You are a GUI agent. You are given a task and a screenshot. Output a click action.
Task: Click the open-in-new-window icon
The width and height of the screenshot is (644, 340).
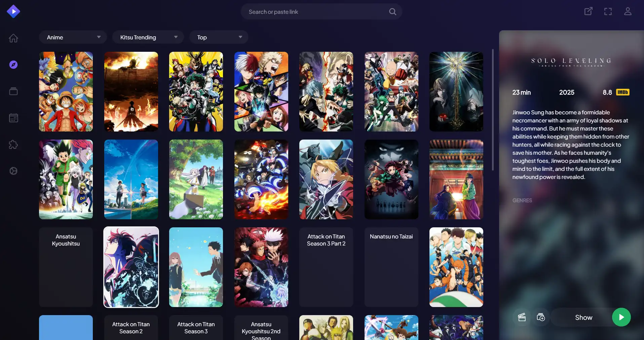588,11
